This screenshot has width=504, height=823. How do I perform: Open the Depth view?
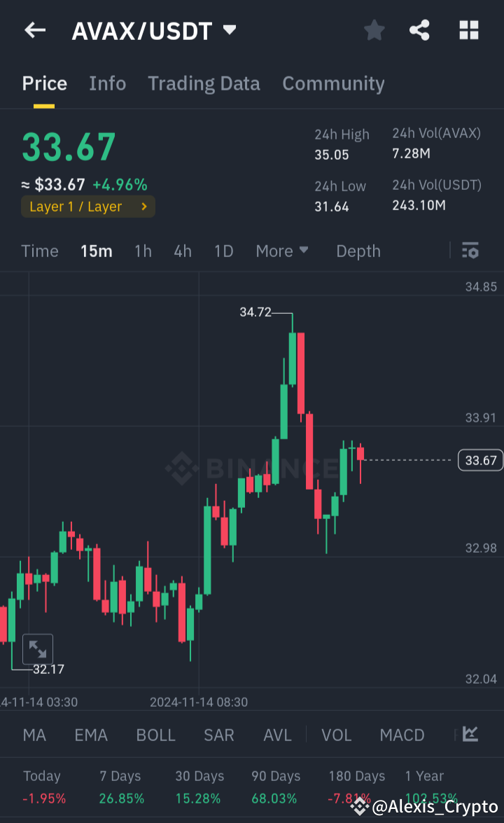click(358, 251)
